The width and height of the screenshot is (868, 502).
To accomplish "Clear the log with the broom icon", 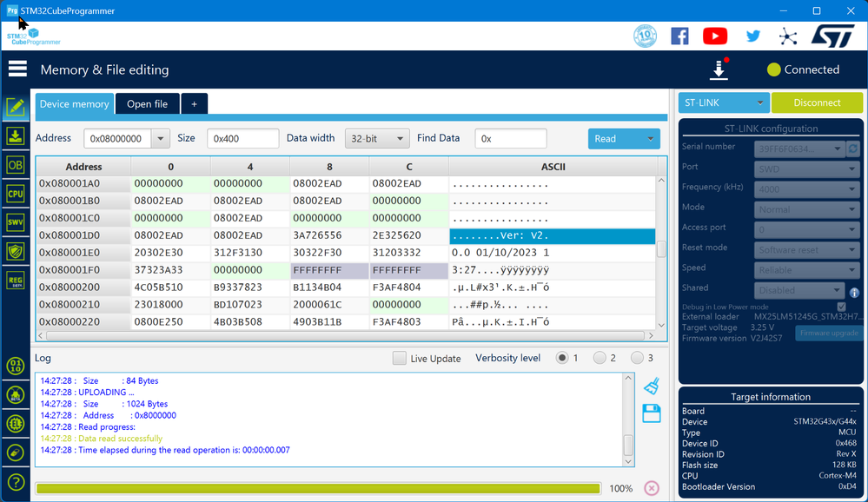I will click(x=652, y=386).
